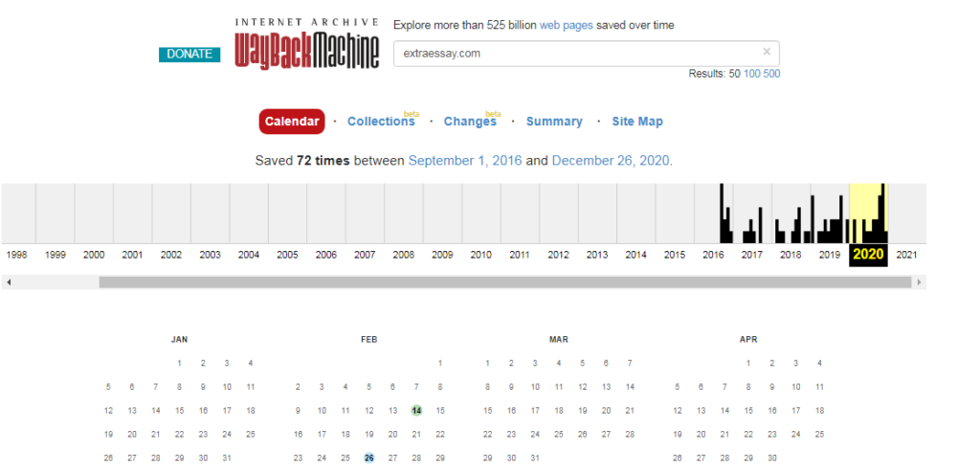Switch to the Collections tab
The width and height of the screenshot is (980, 474).
point(381,122)
